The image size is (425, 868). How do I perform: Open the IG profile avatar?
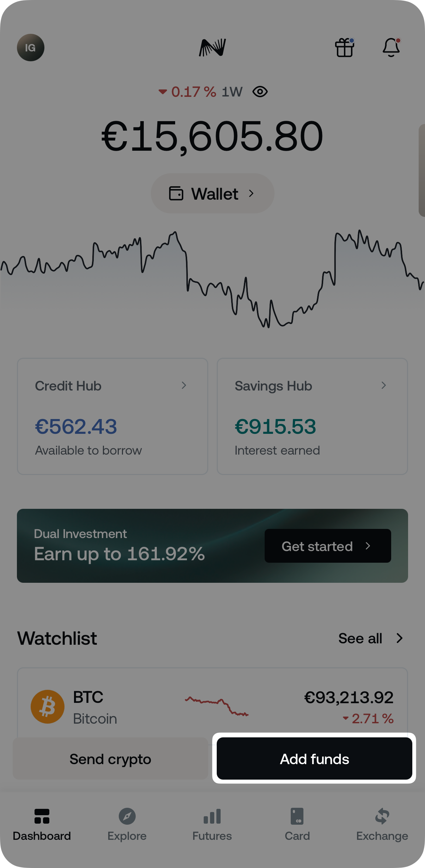pos(30,48)
